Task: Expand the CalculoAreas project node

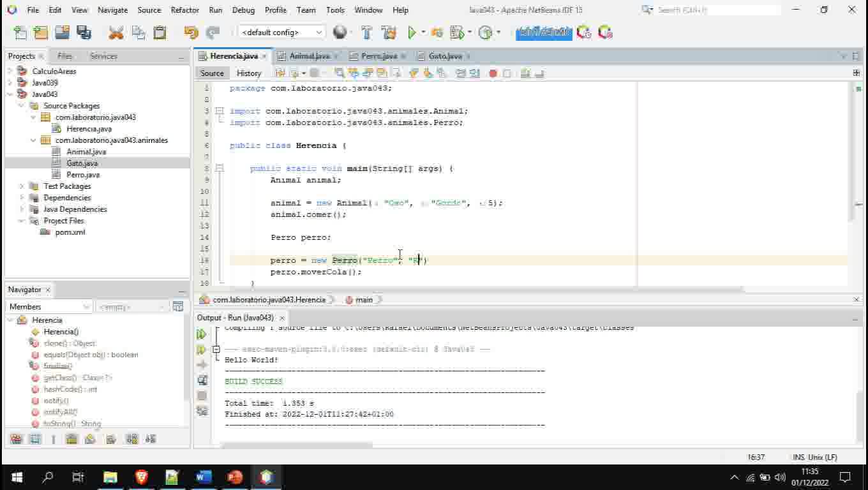Action: click(10, 71)
